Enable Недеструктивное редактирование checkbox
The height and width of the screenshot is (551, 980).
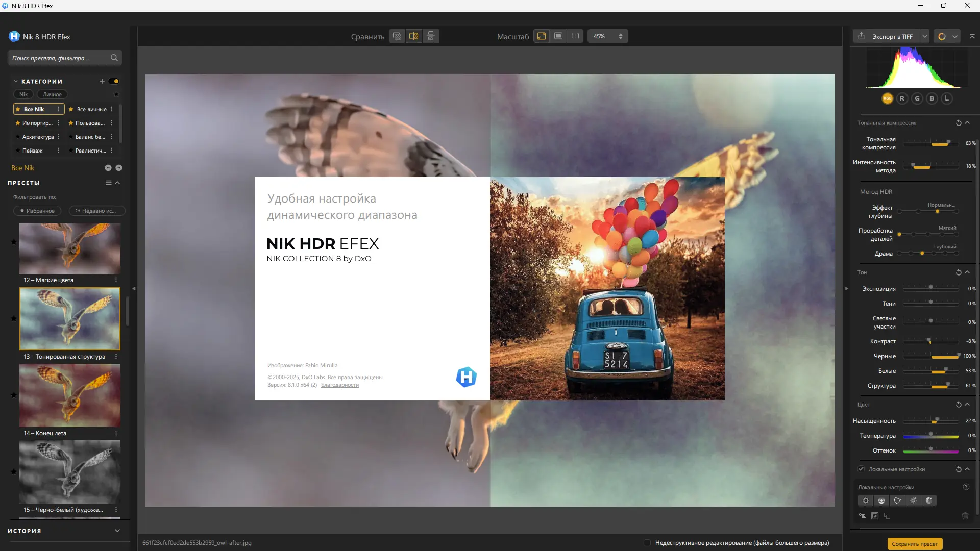647,543
